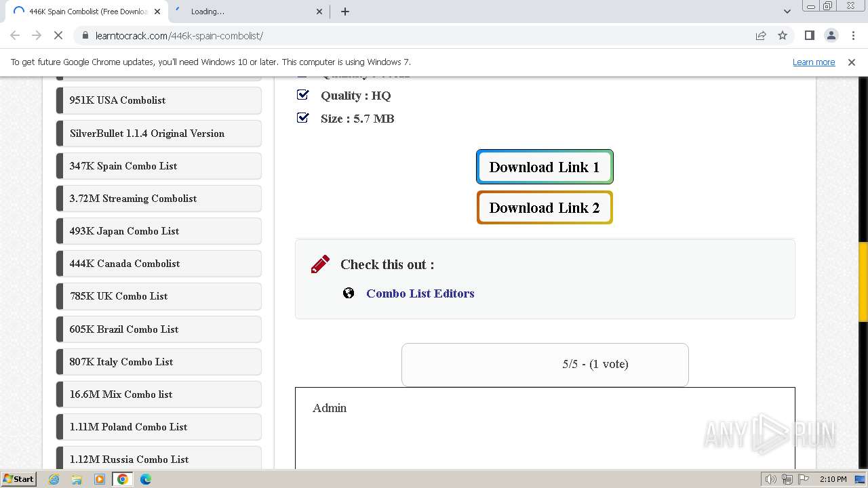Click the checkmark beside Quality : HQ
This screenshot has height=488, width=868.
[x=303, y=95]
